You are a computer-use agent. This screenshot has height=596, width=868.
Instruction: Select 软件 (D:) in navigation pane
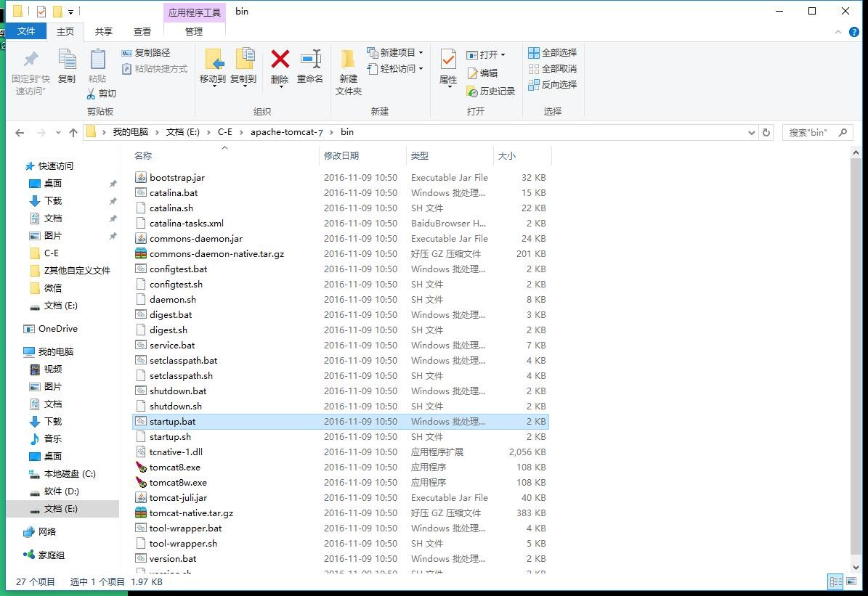coord(62,491)
